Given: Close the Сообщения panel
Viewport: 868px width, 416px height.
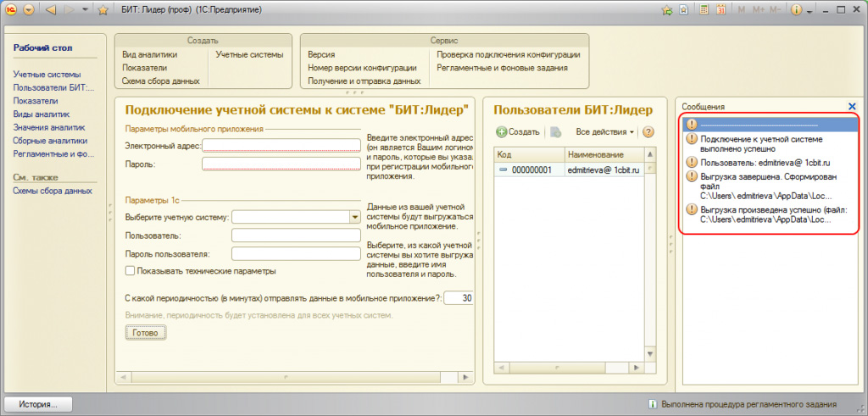Looking at the screenshot, I should (852, 106).
